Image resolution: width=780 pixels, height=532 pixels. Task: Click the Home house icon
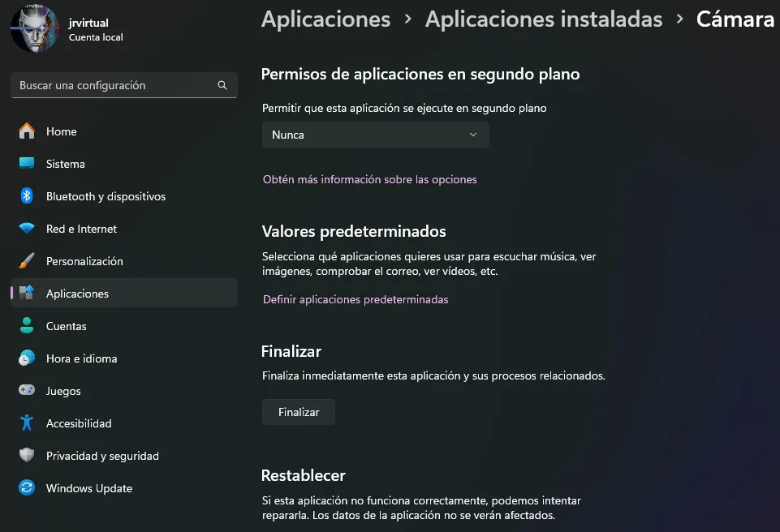[x=27, y=131]
